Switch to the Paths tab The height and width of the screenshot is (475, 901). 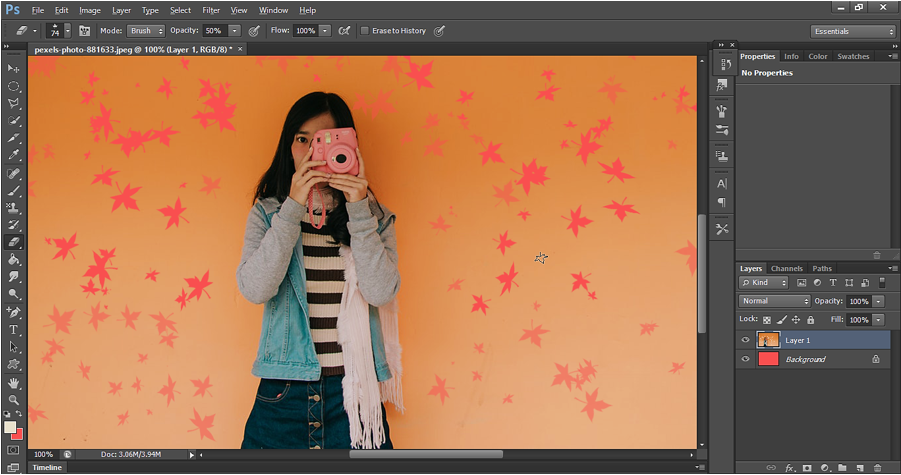point(822,268)
